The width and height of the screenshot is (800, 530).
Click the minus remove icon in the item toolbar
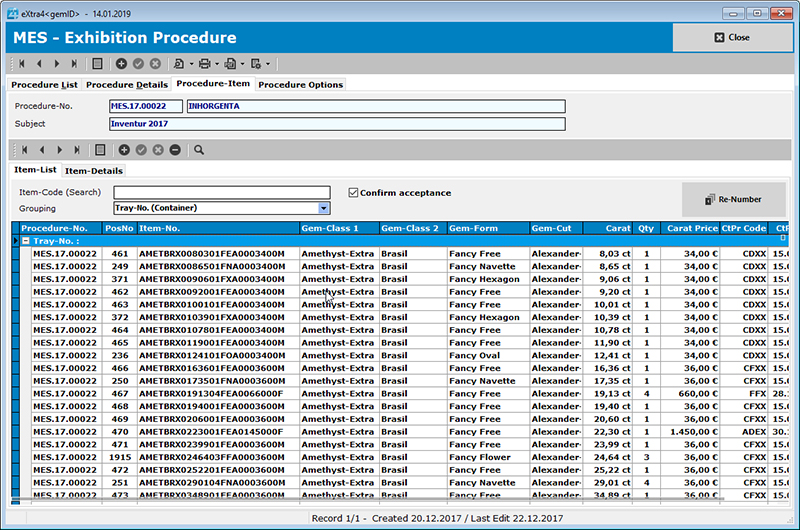click(x=175, y=150)
